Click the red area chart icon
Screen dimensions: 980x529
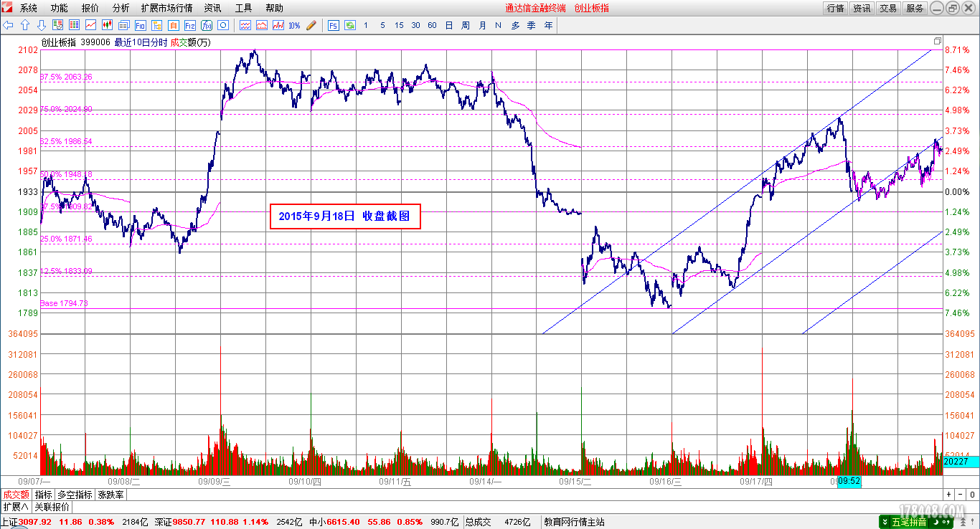(262, 25)
